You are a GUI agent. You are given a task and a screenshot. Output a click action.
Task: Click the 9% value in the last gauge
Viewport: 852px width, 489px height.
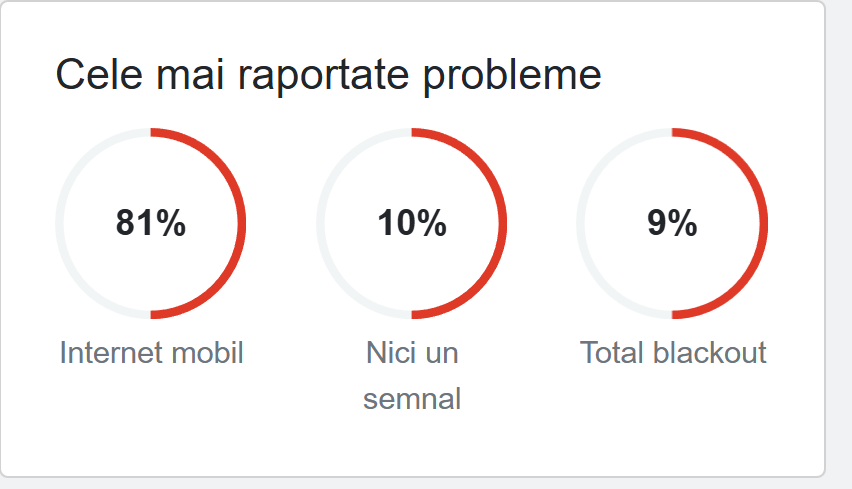click(x=672, y=223)
